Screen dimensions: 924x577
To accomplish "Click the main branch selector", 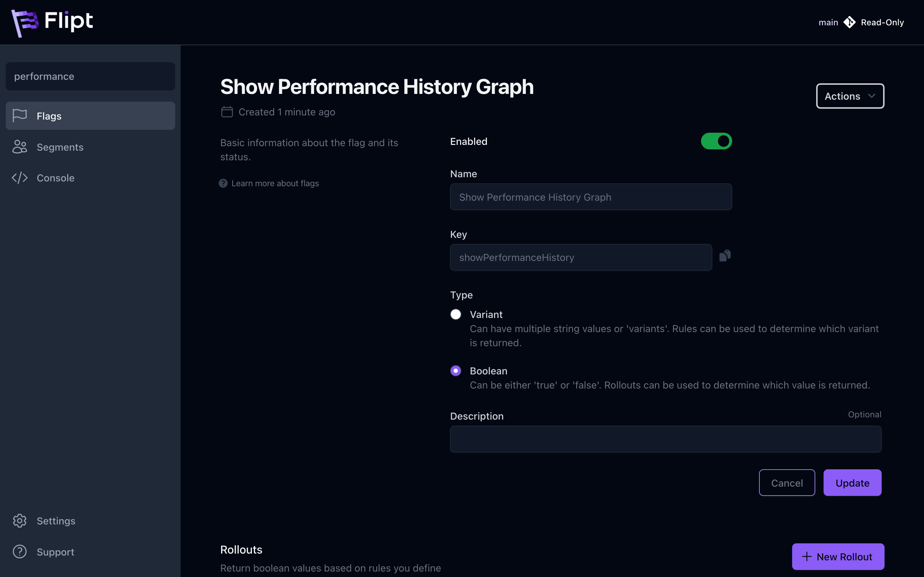I will pyautogui.click(x=828, y=22).
